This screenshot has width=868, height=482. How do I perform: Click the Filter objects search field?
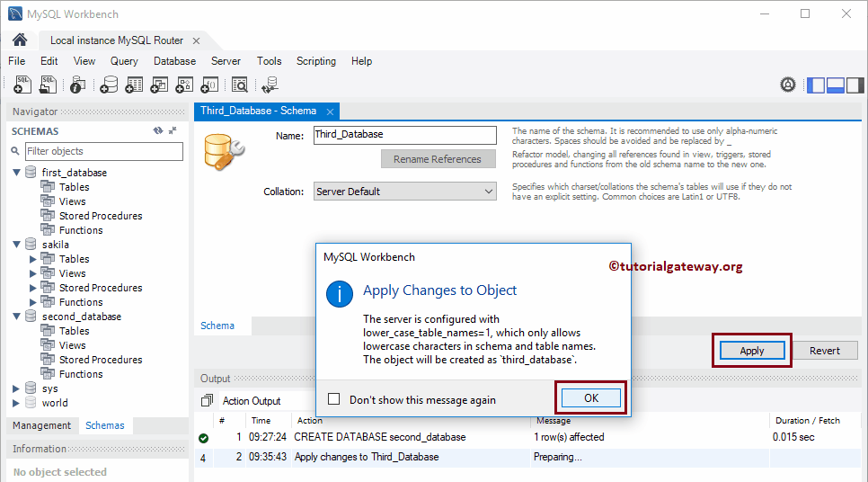[x=104, y=151]
